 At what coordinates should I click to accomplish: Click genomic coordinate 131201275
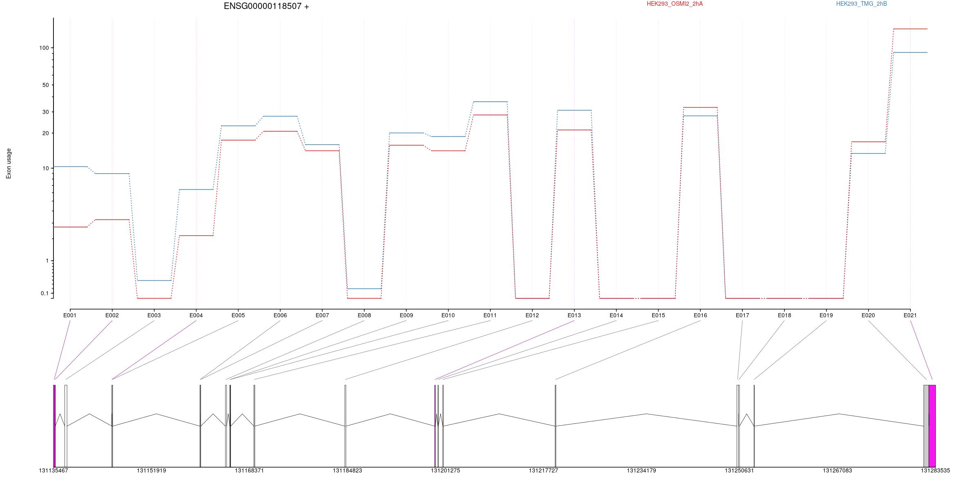(x=445, y=470)
